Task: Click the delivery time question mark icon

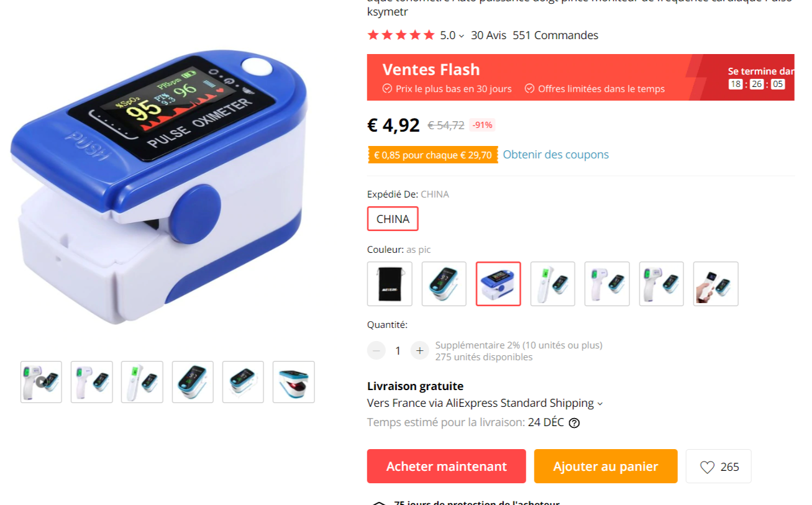Action: pos(575,423)
